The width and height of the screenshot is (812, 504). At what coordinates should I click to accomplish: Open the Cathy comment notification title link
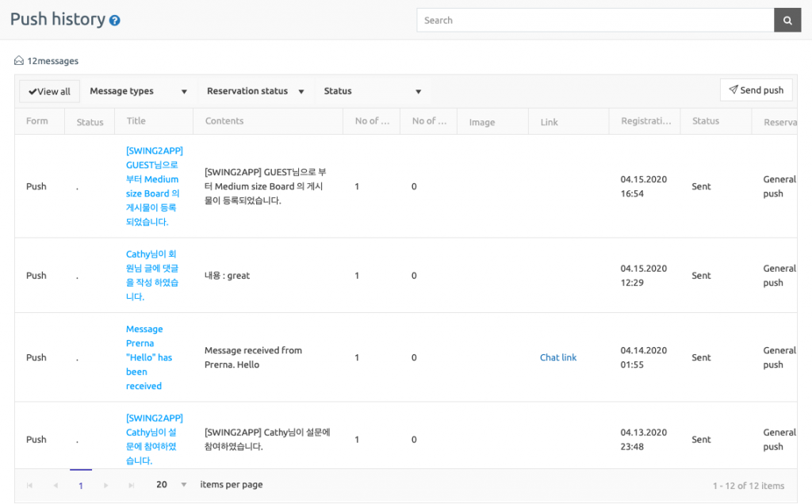[153, 276]
